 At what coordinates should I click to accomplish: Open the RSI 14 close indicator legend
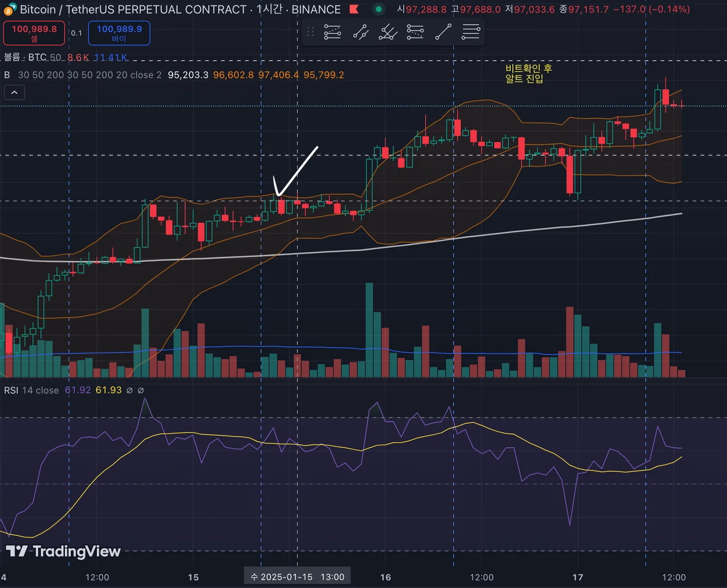point(32,390)
